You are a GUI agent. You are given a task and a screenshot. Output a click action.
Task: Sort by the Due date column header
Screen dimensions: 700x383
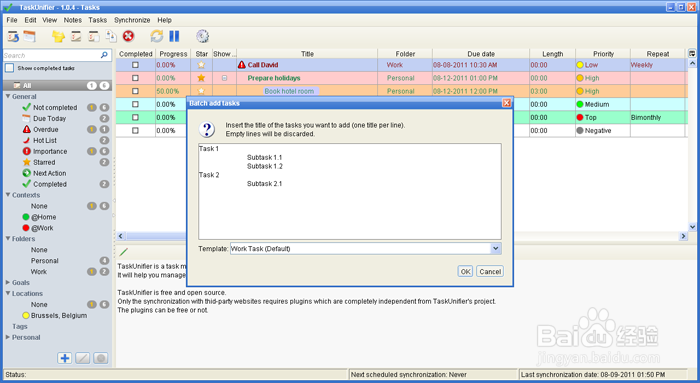[x=481, y=54]
